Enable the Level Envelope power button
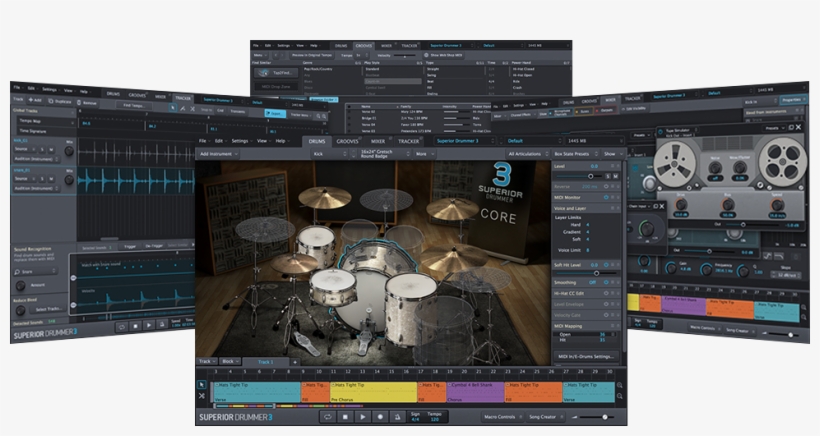Image resolution: width=820 pixels, height=436 pixels. click(x=606, y=304)
